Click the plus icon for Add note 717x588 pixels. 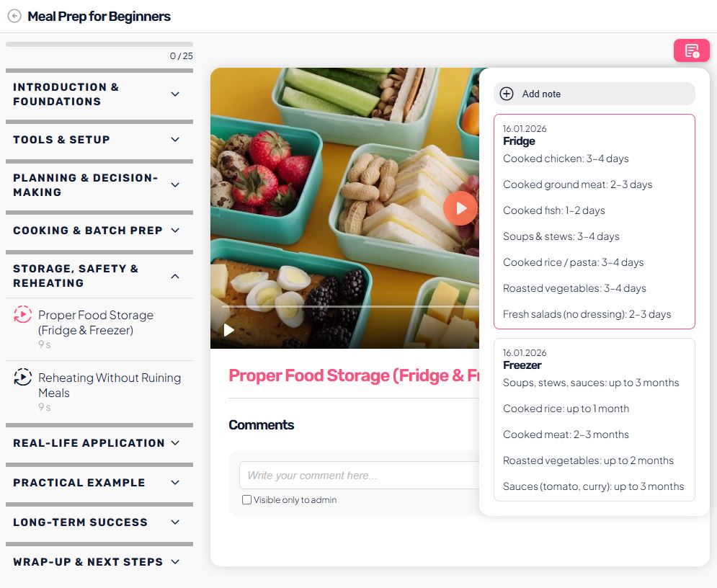click(x=507, y=94)
